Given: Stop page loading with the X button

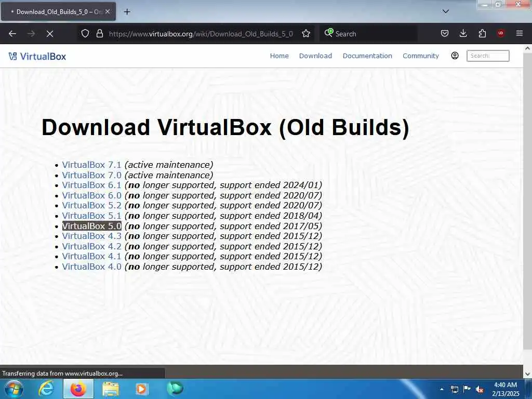Looking at the screenshot, I should (x=49, y=34).
